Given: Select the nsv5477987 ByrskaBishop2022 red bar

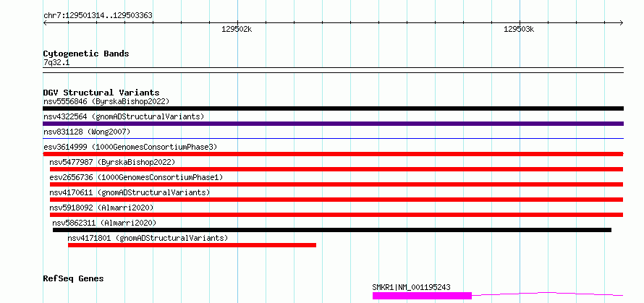Looking at the screenshot, I should pos(336,169).
